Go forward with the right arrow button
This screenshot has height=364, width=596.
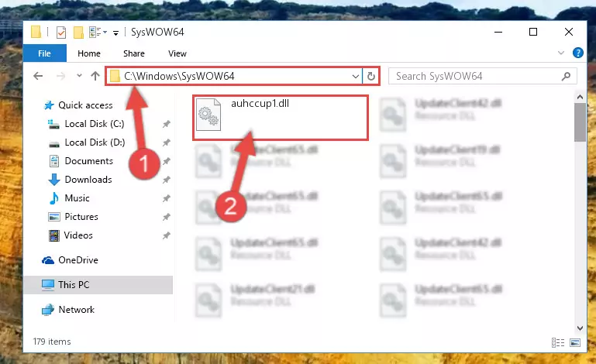coord(60,76)
